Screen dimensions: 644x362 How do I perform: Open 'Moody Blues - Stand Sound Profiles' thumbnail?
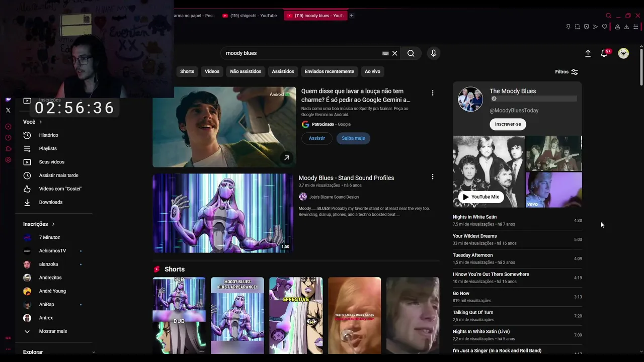223,213
